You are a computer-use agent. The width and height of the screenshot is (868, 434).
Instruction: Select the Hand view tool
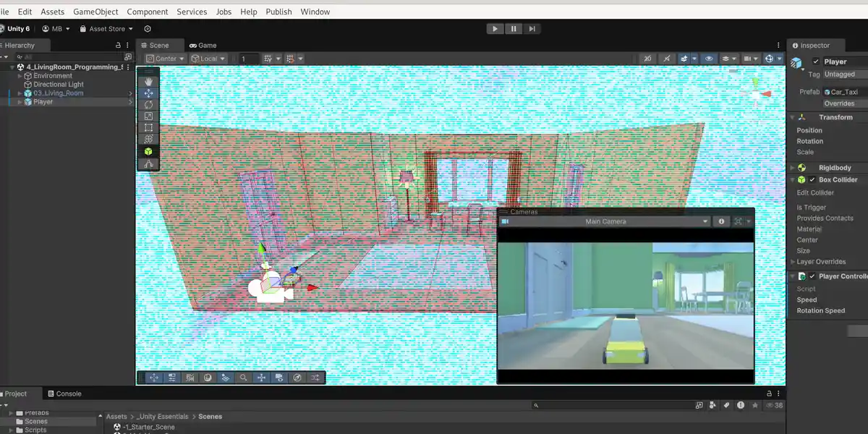click(148, 82)
